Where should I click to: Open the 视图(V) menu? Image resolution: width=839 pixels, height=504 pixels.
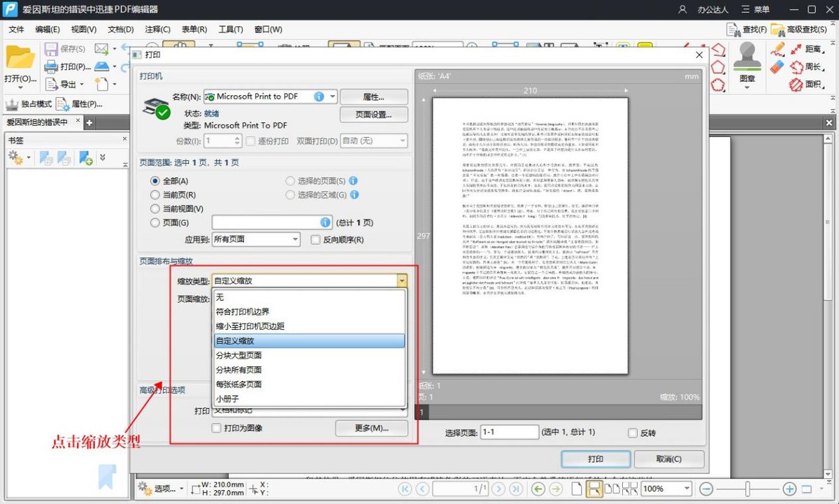(83, 29)
